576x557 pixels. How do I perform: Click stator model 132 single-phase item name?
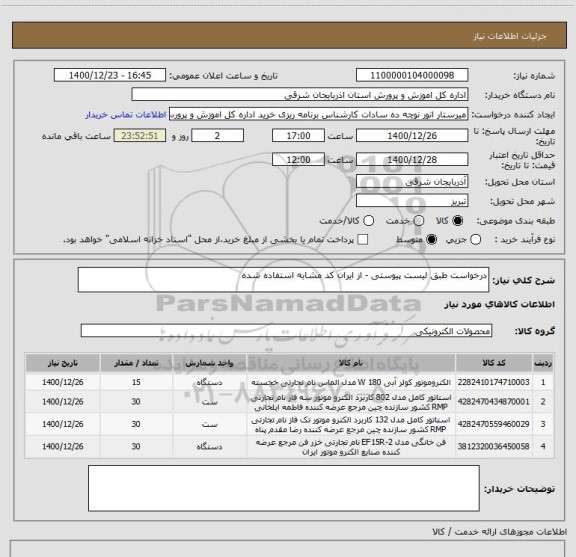click(x=351, y=424)
